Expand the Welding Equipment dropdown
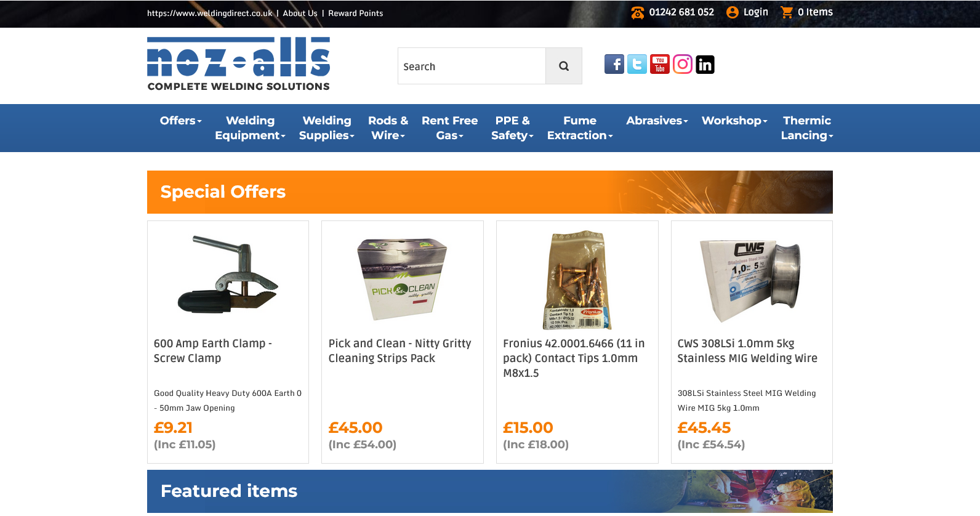This screenshot has width=980, height=516. [x=250, y=128]
